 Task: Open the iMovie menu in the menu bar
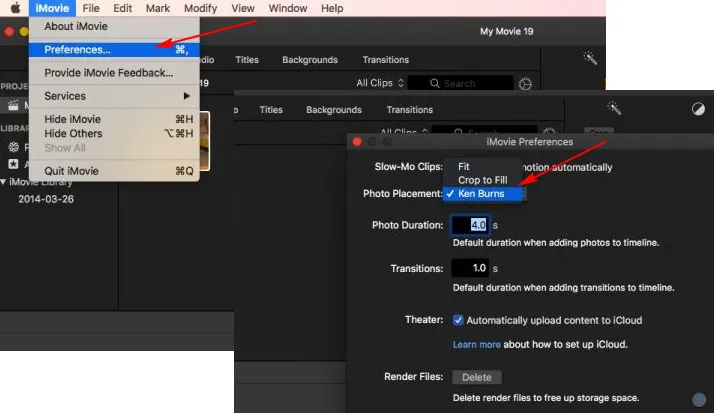point(52,8)
